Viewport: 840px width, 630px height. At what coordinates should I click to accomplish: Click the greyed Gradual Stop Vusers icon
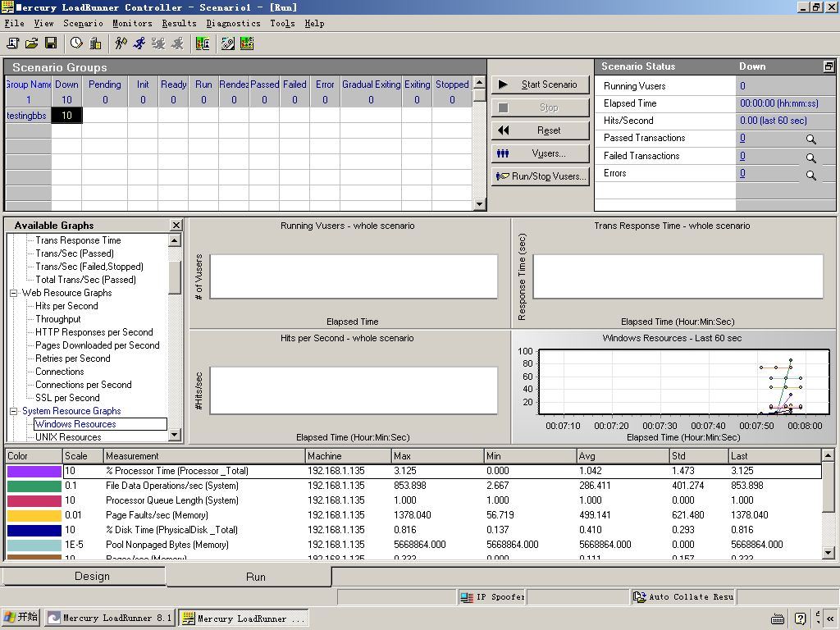[158, 43]
